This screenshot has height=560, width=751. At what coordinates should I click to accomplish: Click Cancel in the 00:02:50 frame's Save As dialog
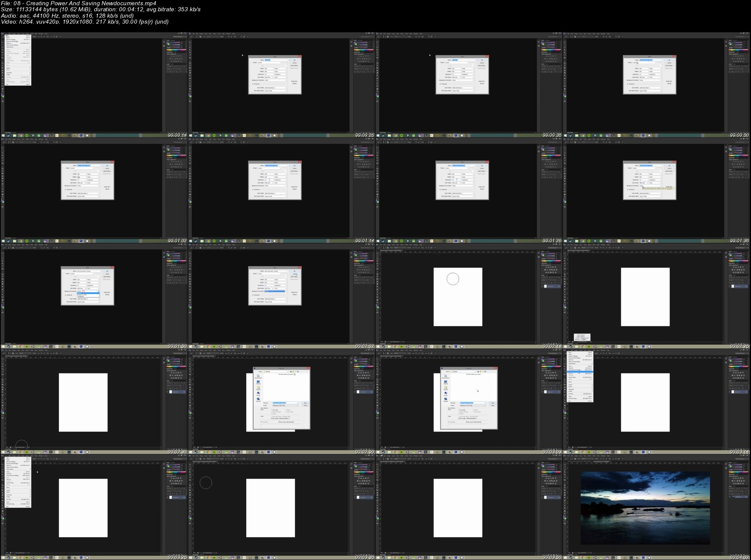pos(305,406)
